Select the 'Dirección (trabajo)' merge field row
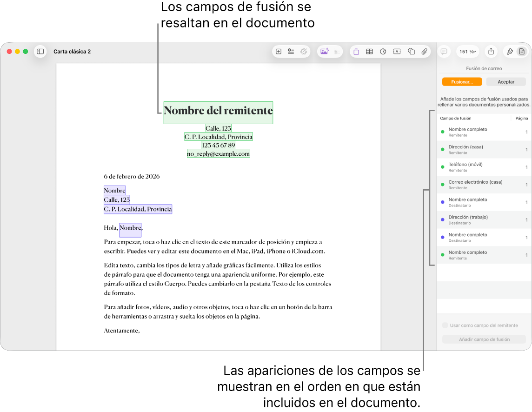532x412 pixels. (x=484, y=219)
